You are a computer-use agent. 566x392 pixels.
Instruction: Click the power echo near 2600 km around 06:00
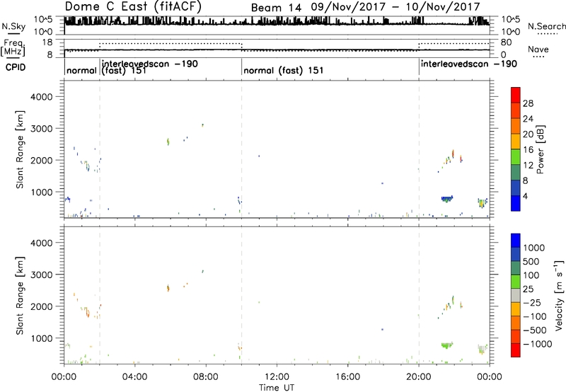[x=168, y=142]
